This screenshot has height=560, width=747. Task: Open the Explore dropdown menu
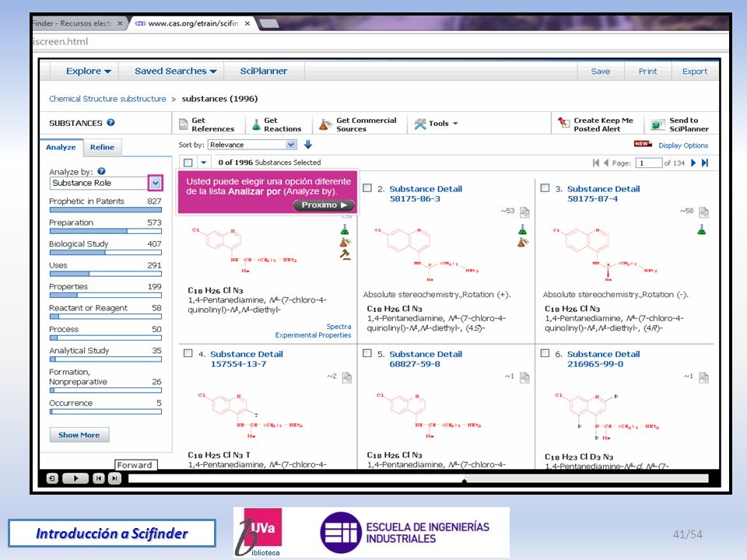click(x=88, y=71)
